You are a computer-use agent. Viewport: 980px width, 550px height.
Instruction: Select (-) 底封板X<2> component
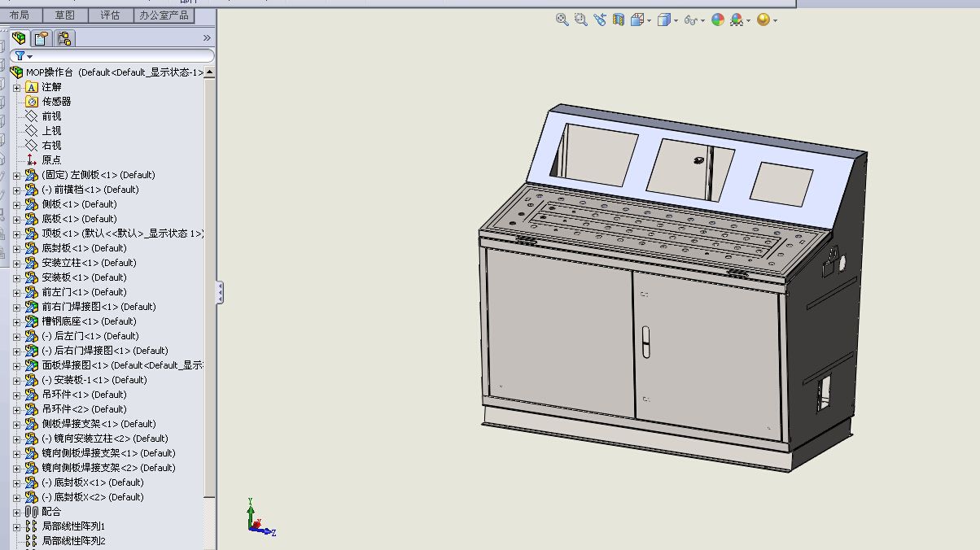click(93, 497)
